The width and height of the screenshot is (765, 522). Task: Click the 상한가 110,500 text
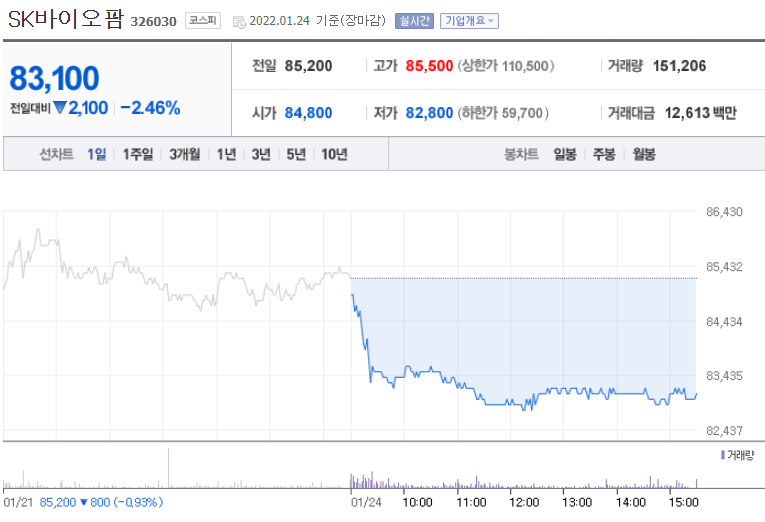(x=505, y=66)
